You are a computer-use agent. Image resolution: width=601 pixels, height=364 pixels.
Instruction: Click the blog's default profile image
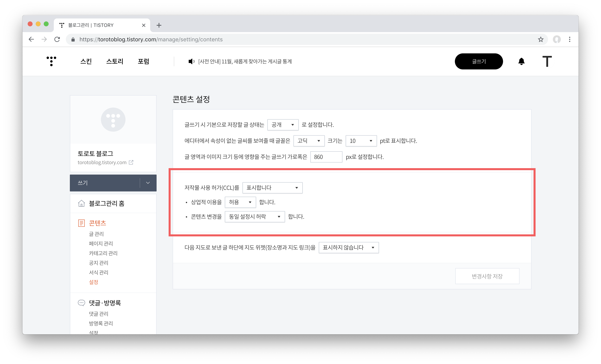pyautogui.click(x=113, y=119)
